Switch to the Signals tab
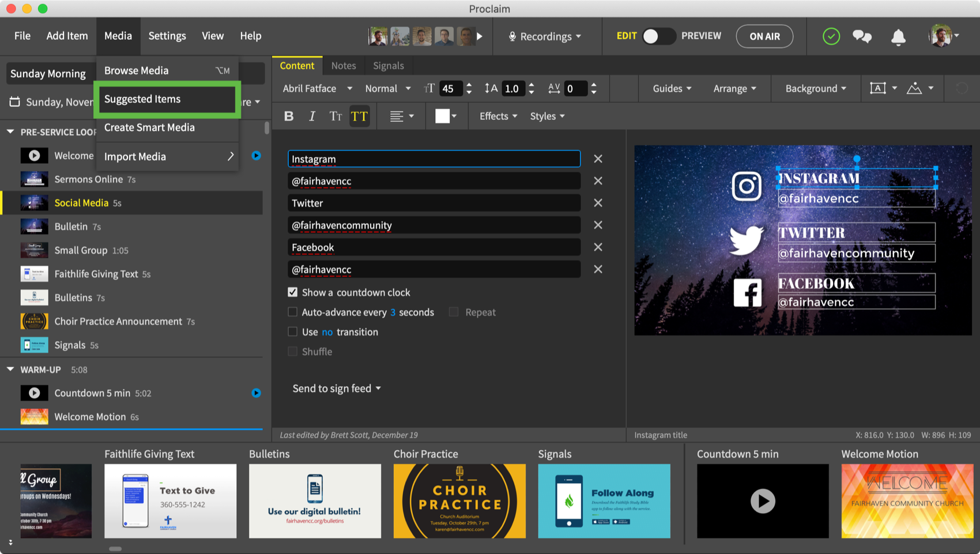This screenshot has width=980, height=554. (389, 66)
